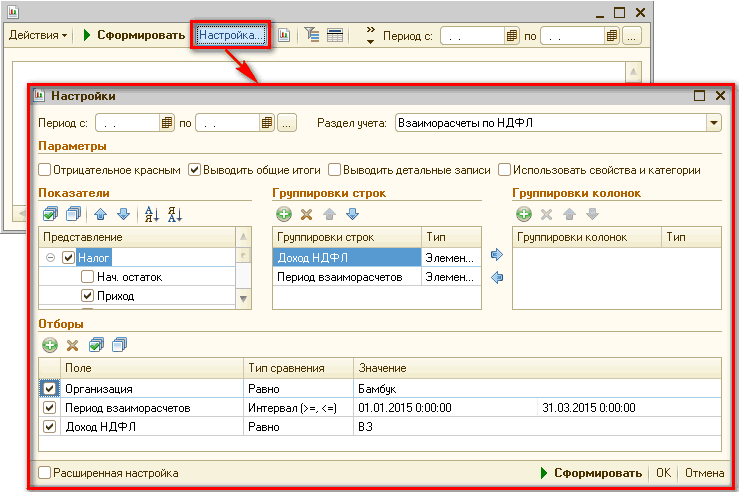Uncheck the Организация filter checkbox

[x=50, y=388]
